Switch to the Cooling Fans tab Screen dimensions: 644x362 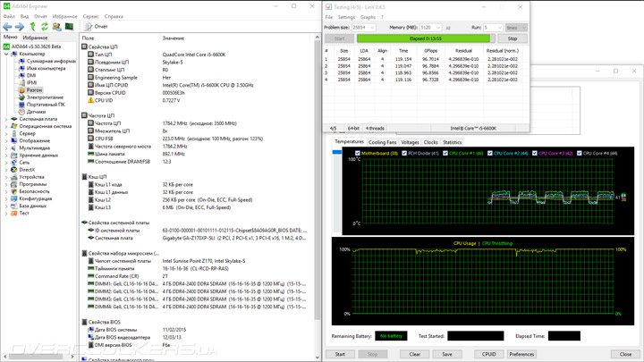point(383,142)
